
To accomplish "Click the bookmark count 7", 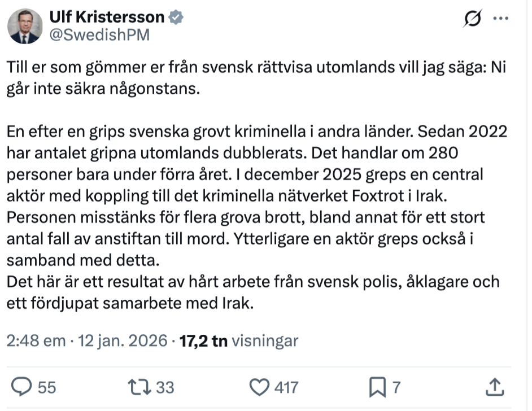I will [396, 387].
